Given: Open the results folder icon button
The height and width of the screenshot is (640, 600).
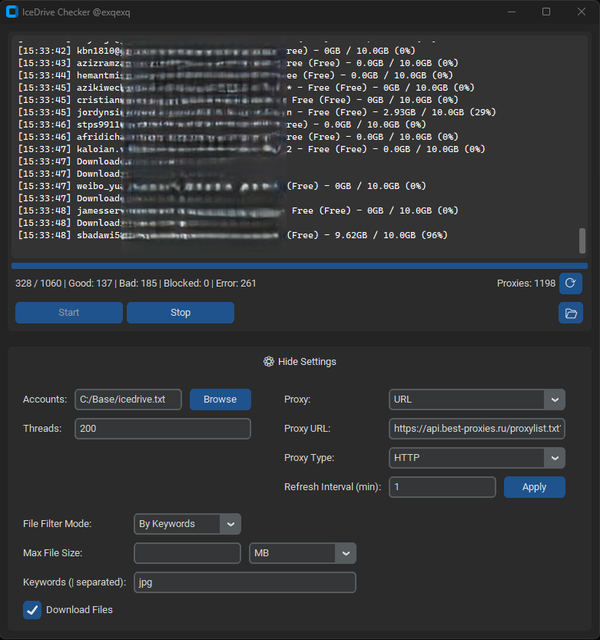Looking at the screenshot, I should (570, 313).
